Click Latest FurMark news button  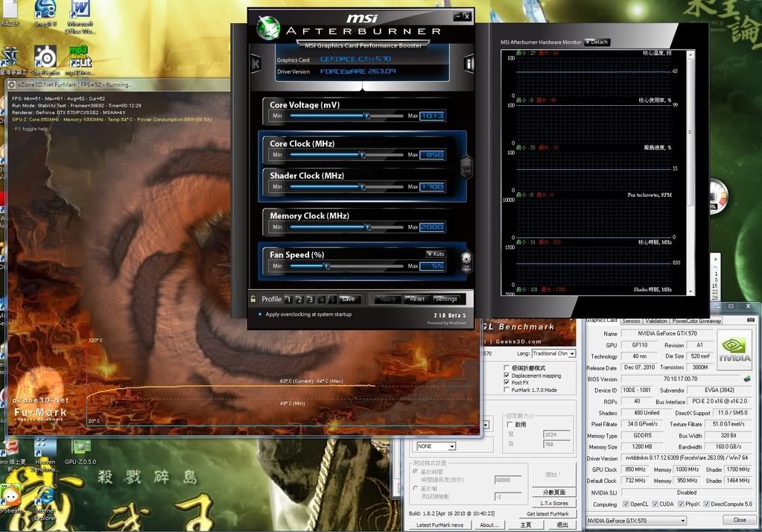439,525
